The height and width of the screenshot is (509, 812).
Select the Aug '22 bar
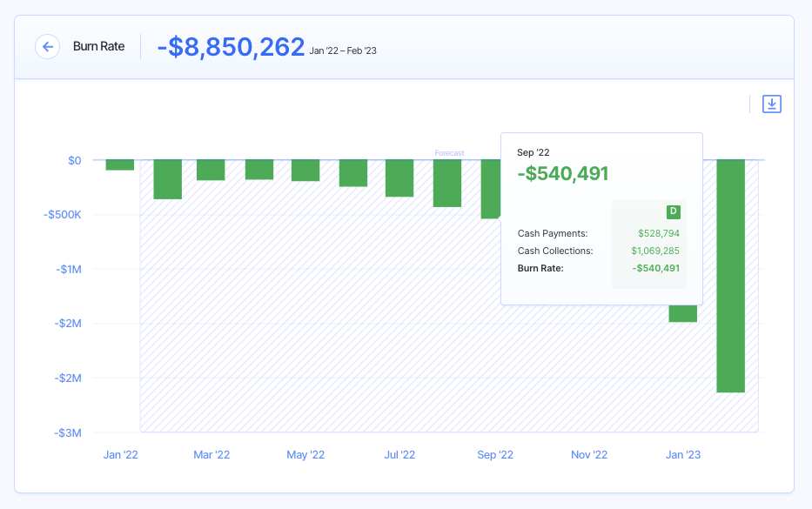click(x=447, y=183)
